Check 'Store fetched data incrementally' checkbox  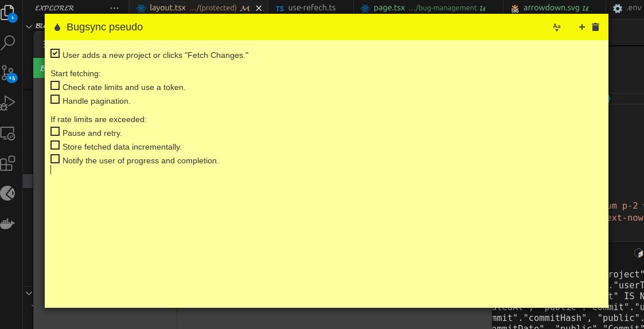point(55,145)
